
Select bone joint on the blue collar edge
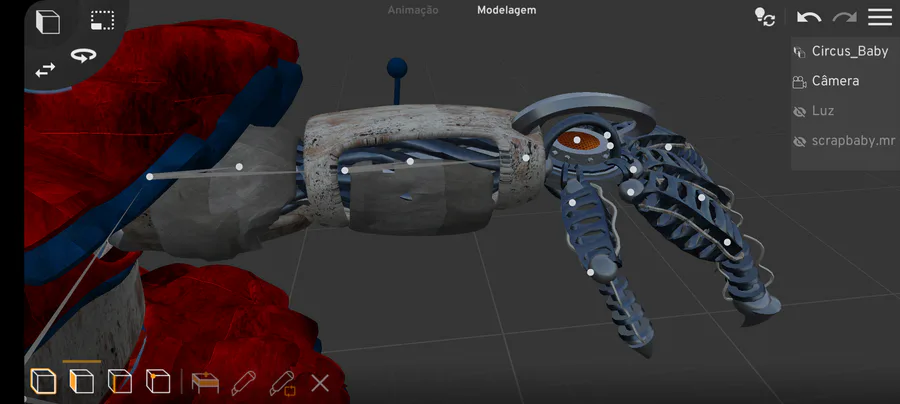pyautogui.click(x=149, y=177)
